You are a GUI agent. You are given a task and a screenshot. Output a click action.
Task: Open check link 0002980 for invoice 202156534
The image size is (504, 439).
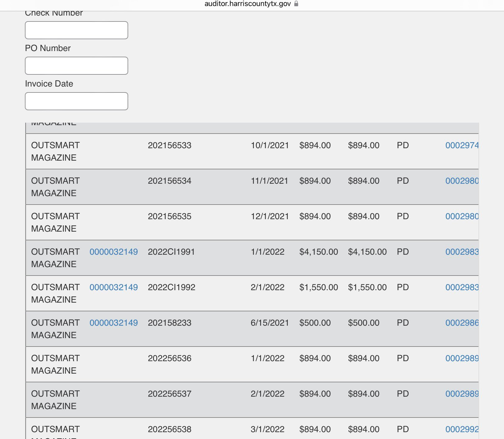pyautogui.click(x=462, y=181)
